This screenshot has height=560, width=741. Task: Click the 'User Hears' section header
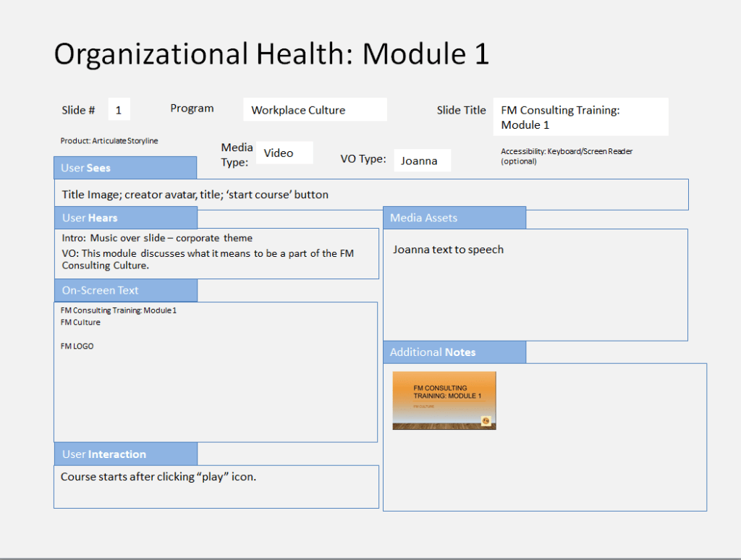click(x=125, y=218)
